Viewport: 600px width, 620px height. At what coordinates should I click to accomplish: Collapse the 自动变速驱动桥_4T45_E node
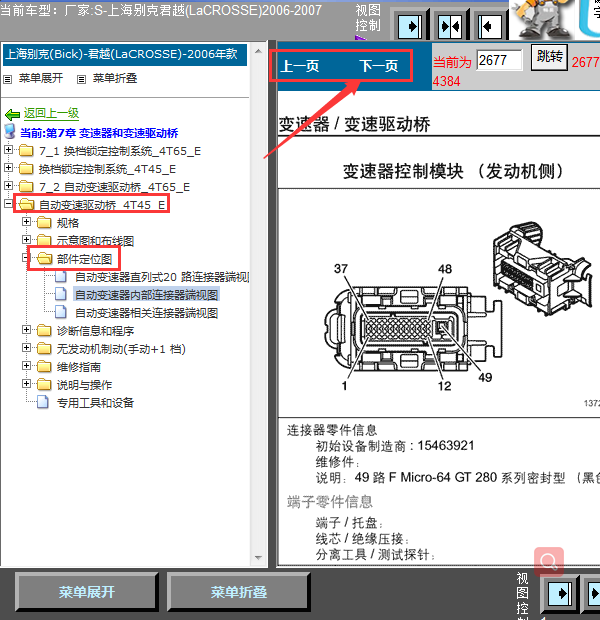(x=8, y=204)
